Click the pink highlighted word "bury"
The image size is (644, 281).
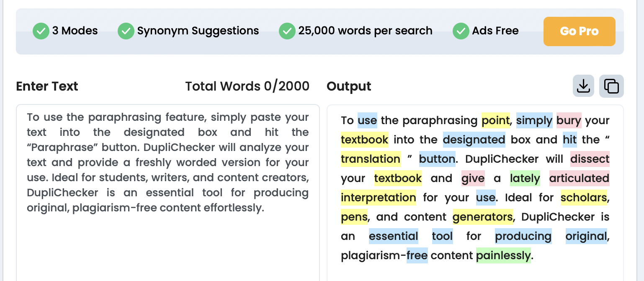(x=569, y=120)
